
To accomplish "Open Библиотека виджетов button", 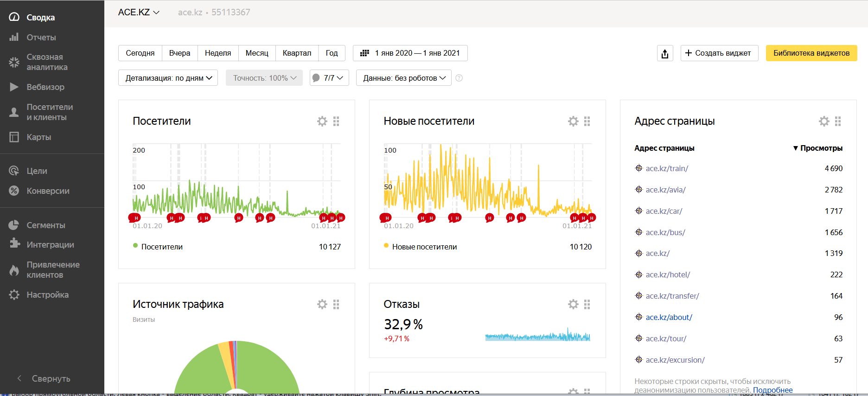I will coord(811,53).
